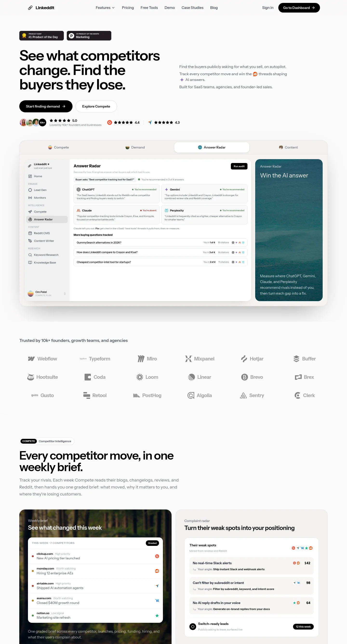Open the clickup.com New AI pricing tier row
The height and width of the screenshot is (644, 347).
click(95, 556)
